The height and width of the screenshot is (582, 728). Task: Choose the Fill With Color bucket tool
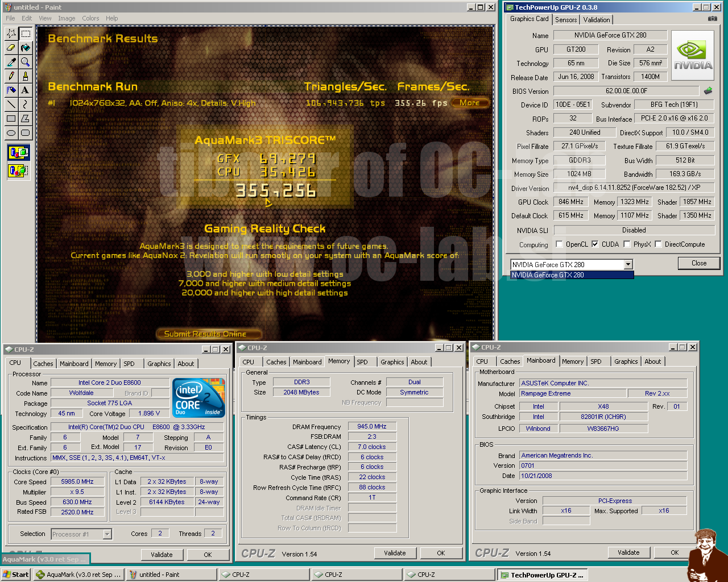click(x=26, y=48)
